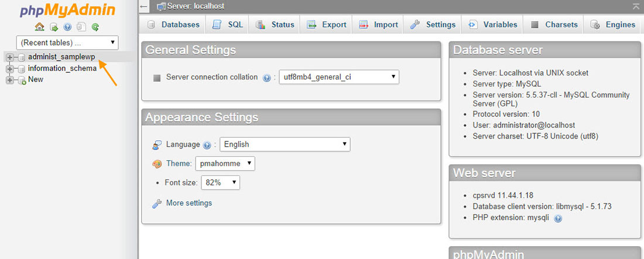This screenshot has height=259, width=644.
Task: Open the Import tab
Action: pos(378,25)
